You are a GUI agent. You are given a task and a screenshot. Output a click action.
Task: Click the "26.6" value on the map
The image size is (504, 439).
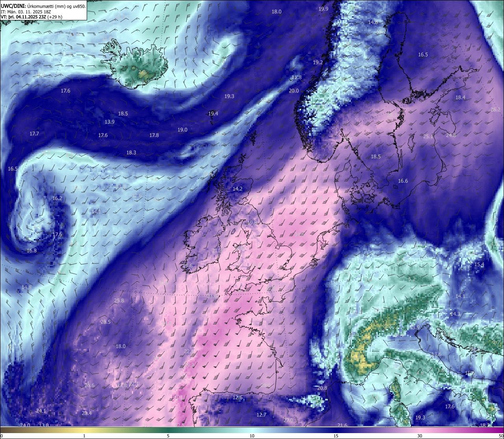point(89,385)
